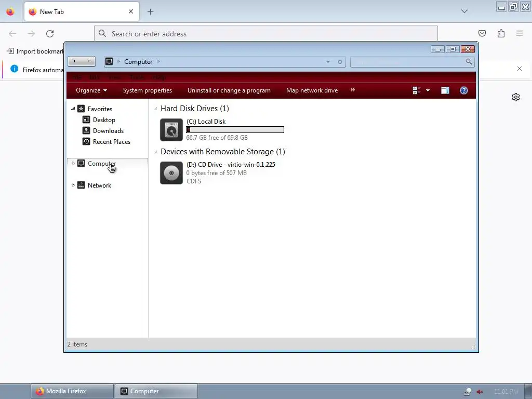Click System properties in toolbar
Screen dimensions: 532x399
[x=147, y=90]
